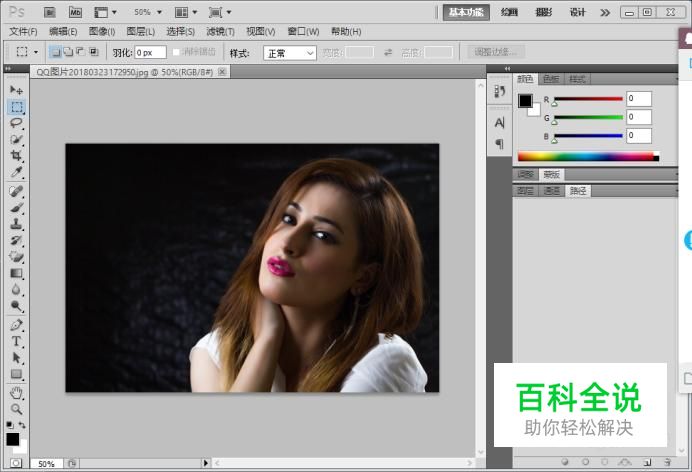This screenshot has height=472, width=692.
Task: Select the Blur tool
Action: coord(16,290)
